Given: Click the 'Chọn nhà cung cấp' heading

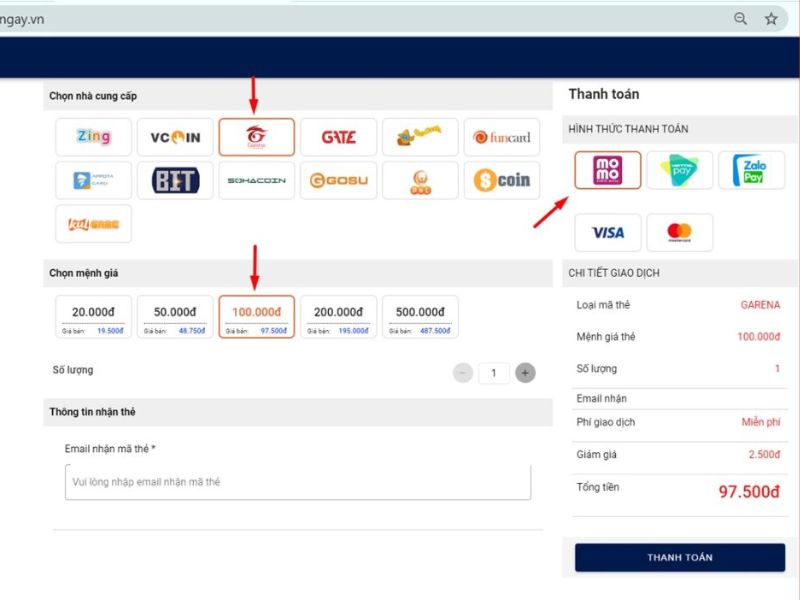Looking at the screenshot, I should pyautogui.click(x=93, y=96).
